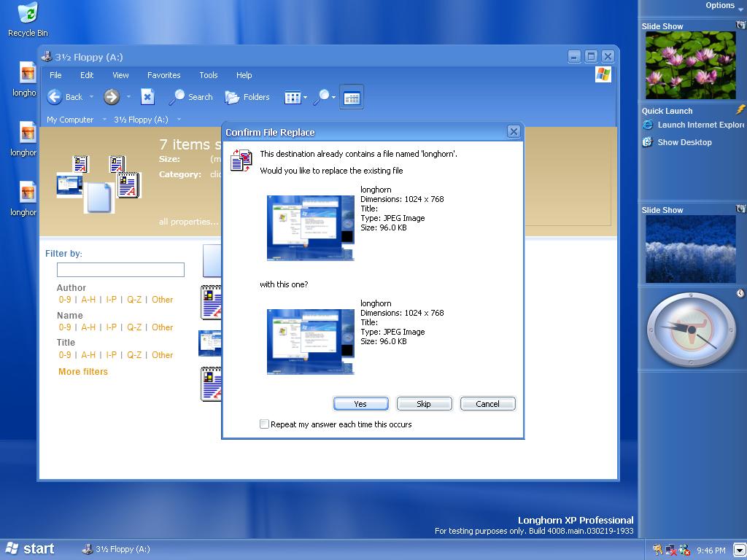The width and height of the screenshot is (747, 560).
Task: Toggle the preview pane toolbar icon
Action: [352, 98]
